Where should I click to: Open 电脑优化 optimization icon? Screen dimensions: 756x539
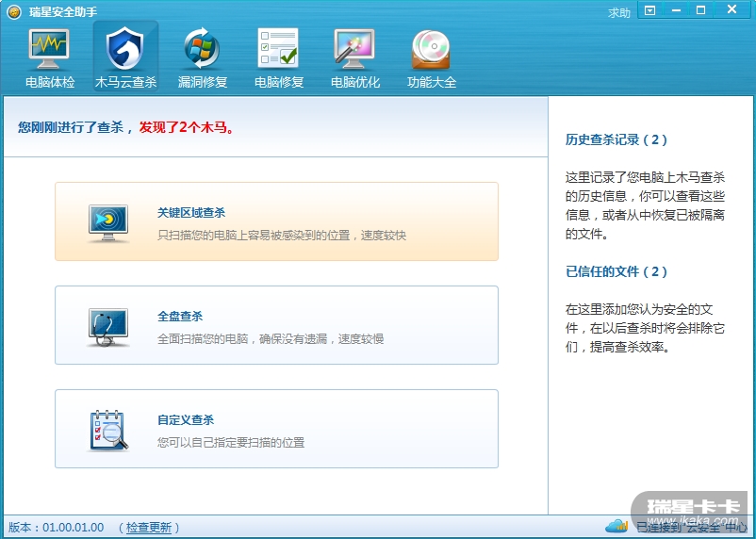354,47
